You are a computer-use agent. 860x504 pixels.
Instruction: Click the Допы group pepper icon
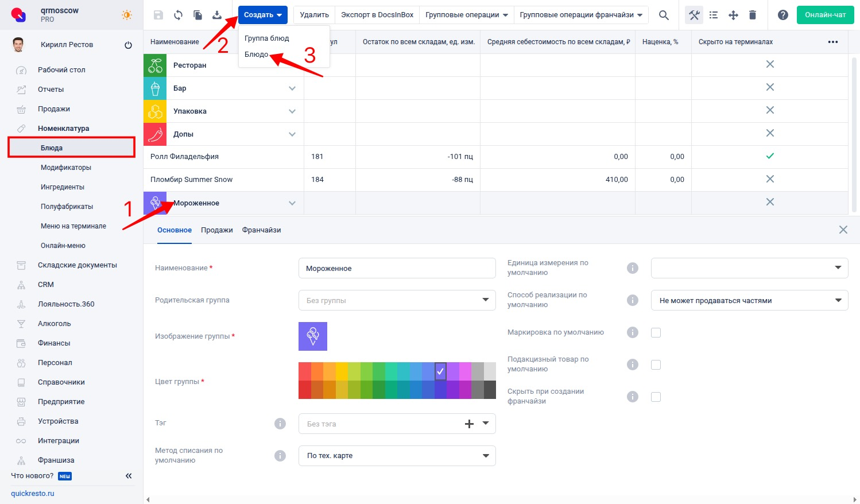click(155, 134)
